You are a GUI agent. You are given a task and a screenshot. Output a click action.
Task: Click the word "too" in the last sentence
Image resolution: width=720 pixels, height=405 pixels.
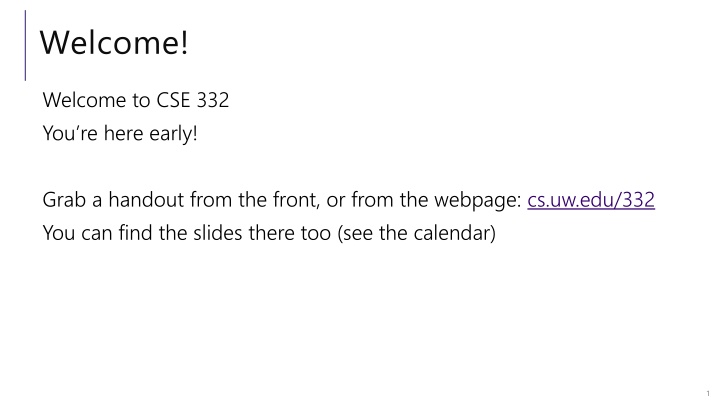tap(316, 234)
